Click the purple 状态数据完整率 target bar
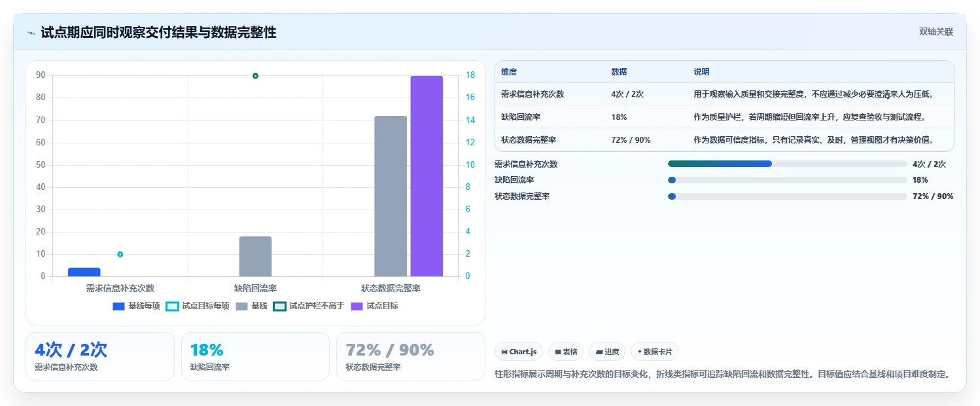980x406 pixels. click(x=427, y=176)
